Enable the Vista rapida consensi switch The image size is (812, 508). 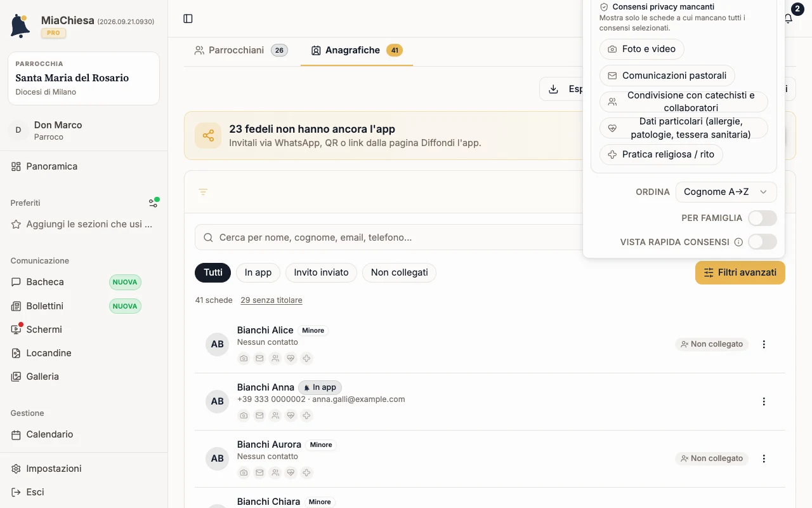coord(762,242)
